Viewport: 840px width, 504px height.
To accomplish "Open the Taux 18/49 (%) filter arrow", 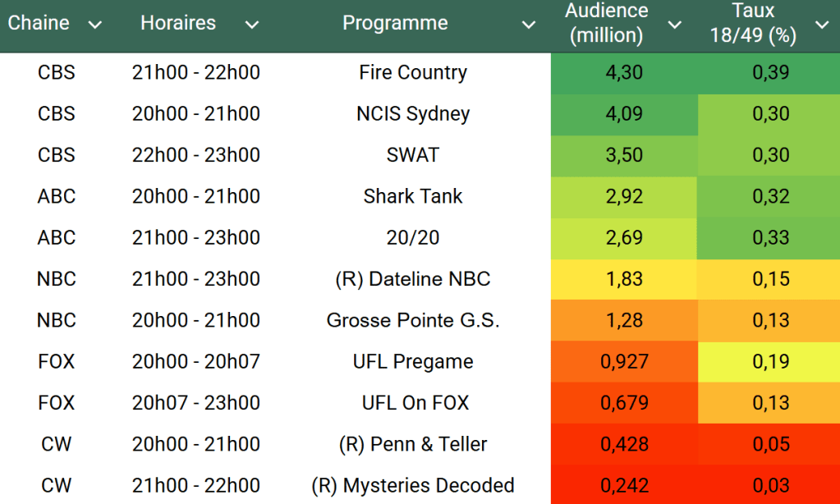I will [822, 25].
